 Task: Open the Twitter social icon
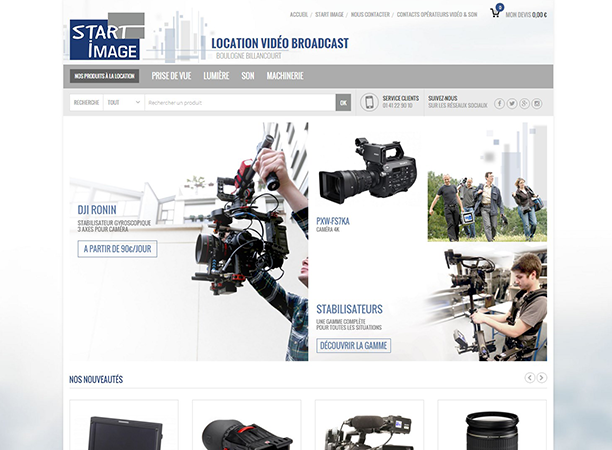click(512, 103)
